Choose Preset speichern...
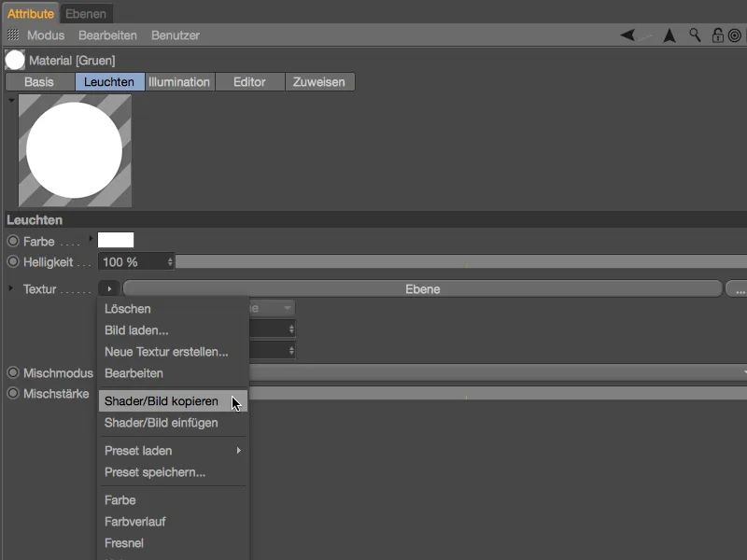The width and height of the screenshot is (747, 560). click(x=174, y=472)
